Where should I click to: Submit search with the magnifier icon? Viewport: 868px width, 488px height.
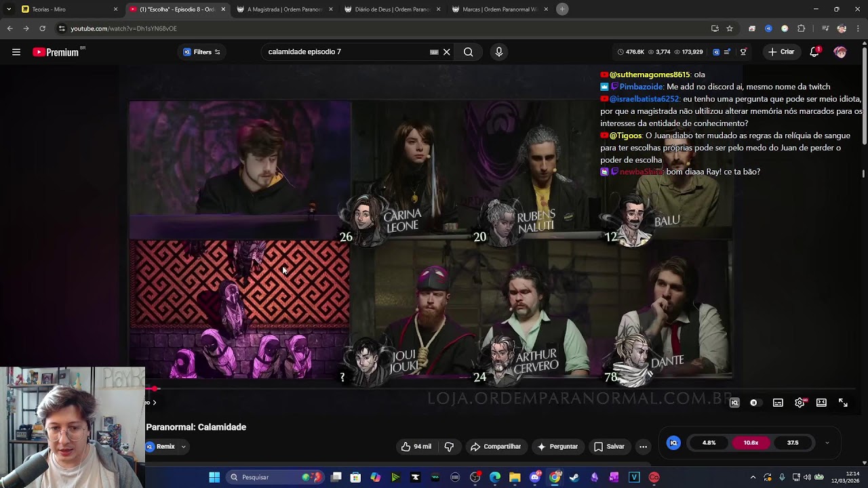468,52
